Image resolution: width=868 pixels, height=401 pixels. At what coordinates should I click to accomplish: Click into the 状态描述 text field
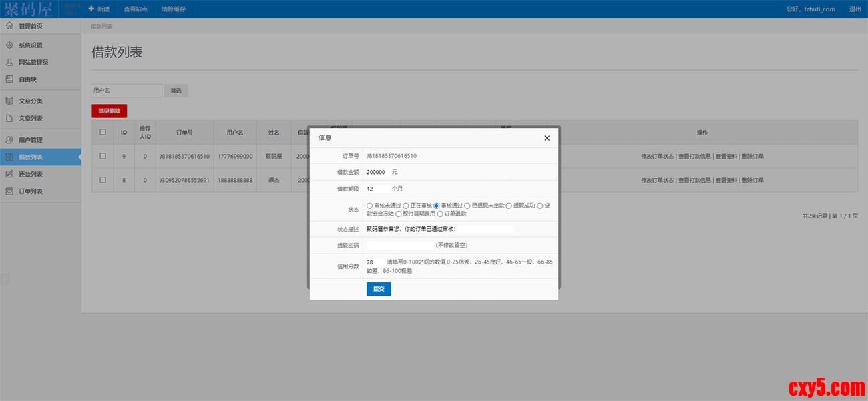coord(440,229)
